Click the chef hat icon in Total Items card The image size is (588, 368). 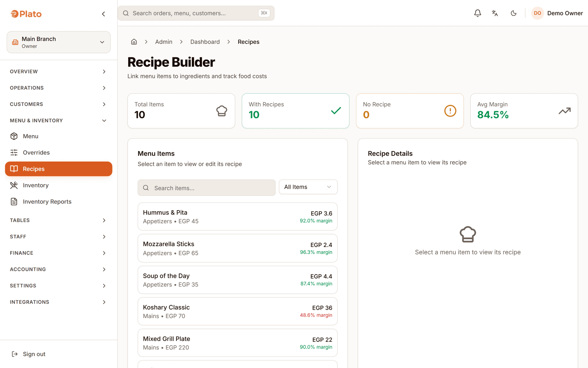222,111
